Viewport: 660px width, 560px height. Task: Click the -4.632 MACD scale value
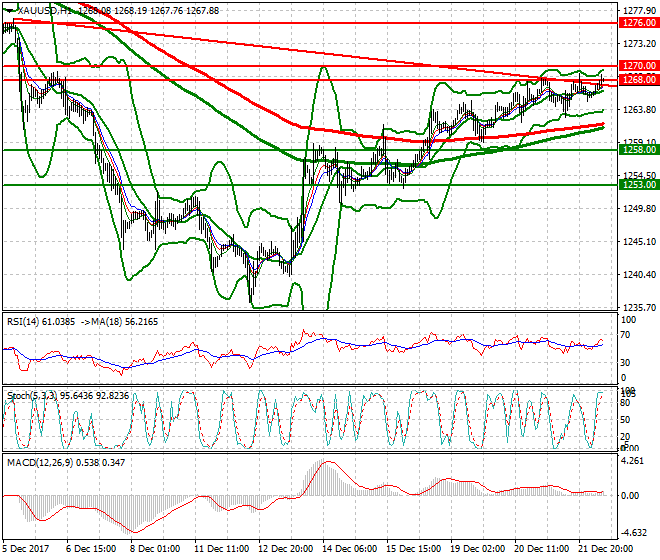pyautogui.click(x=633, y=533)
